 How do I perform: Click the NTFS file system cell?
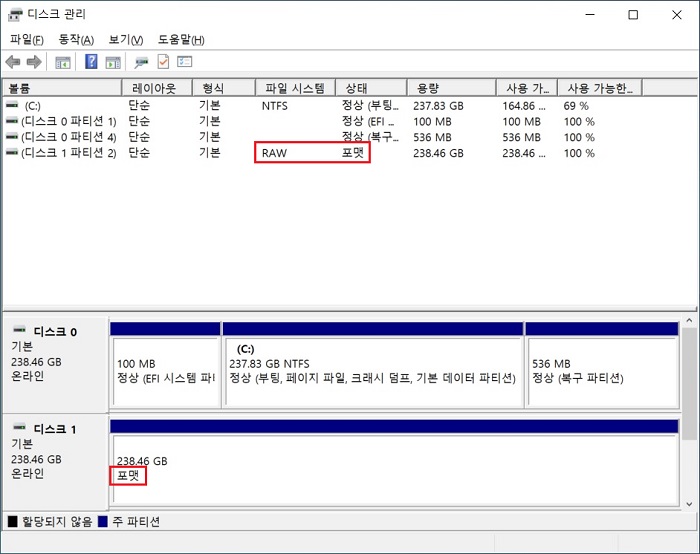275,106
